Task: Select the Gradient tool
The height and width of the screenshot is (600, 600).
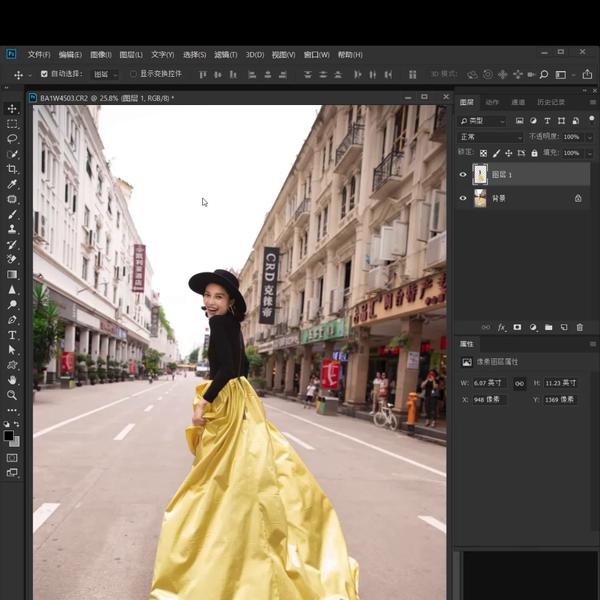Action: (x=12, y=274)
